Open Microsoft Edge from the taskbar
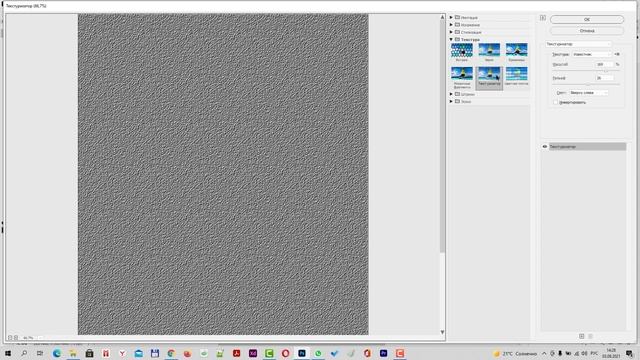The image size is (640, 360). 57,353
